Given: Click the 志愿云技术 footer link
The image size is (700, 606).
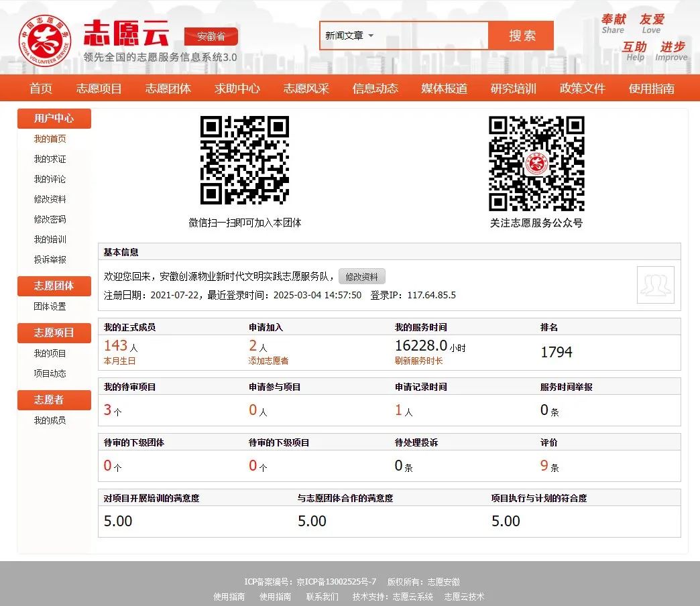Looking at the screenshot, I should [x=464, y=597].
